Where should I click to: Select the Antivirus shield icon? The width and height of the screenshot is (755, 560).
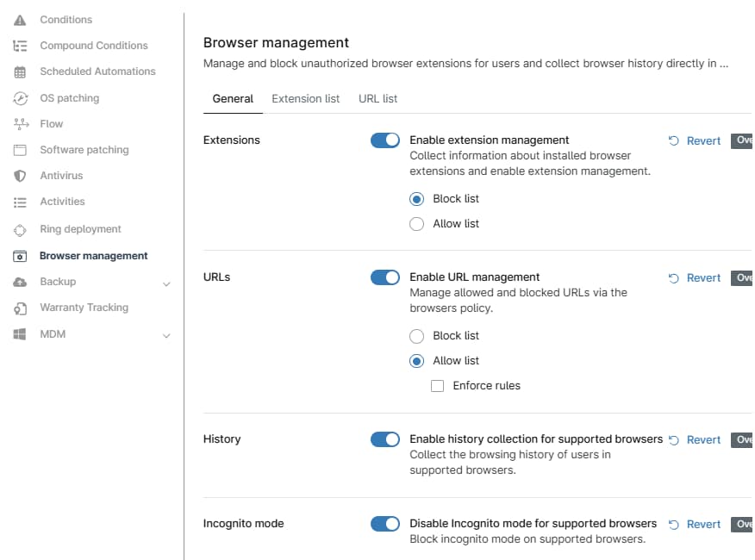point(20,177)
